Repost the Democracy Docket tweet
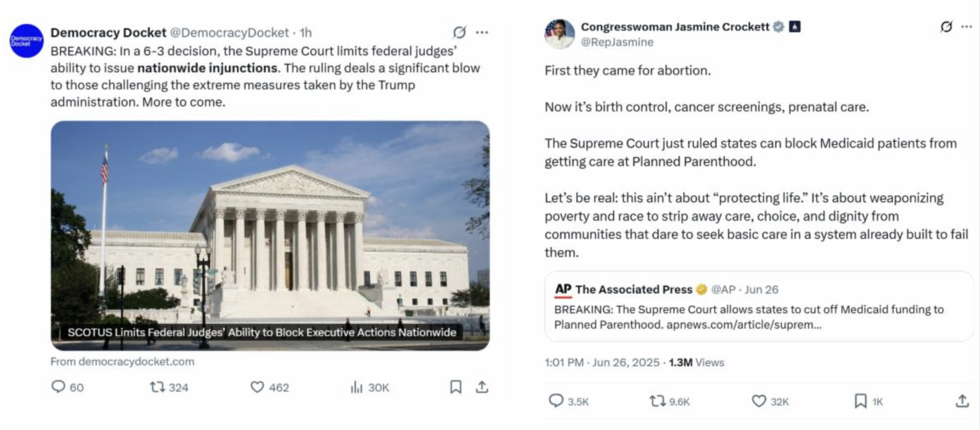 coord(157,387)
